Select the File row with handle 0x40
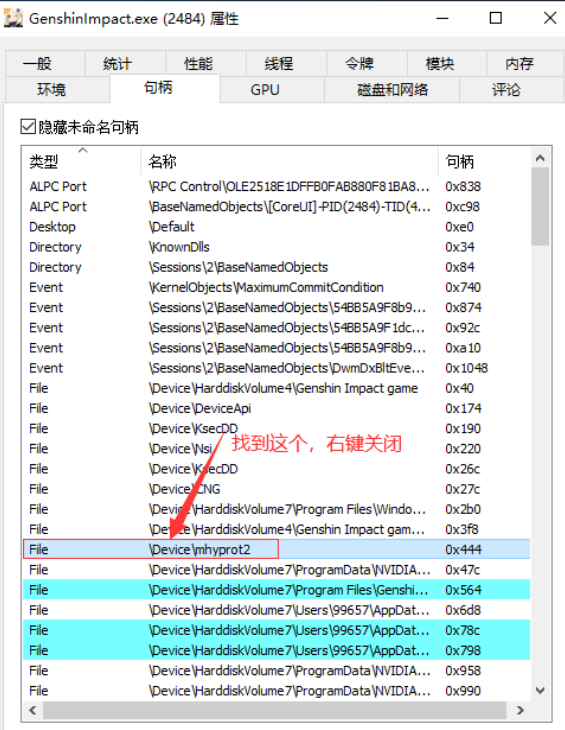The height and width of the screenshot is (730, 565). click(x=276, y=388)
